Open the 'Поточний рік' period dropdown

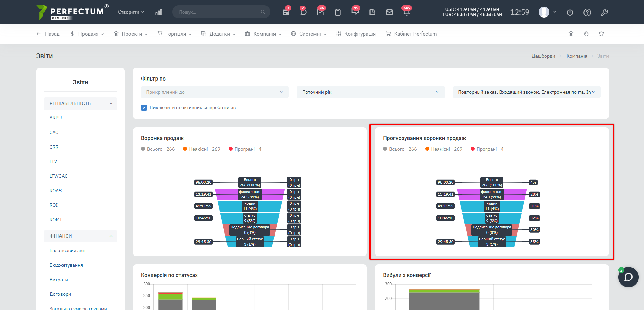(371, 92)
